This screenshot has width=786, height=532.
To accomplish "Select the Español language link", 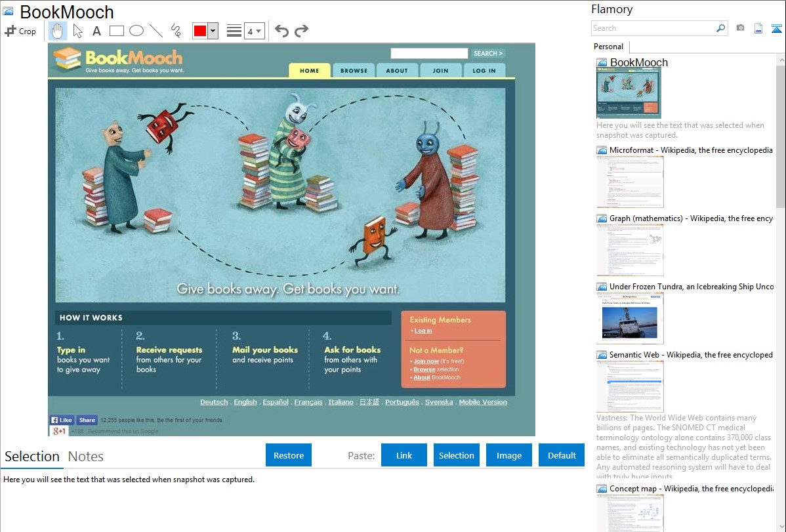I will tap(276, 402).
